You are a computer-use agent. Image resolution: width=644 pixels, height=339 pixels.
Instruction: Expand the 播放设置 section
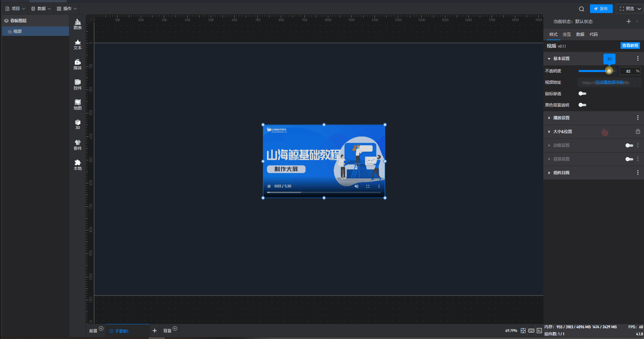[x=549, y=118]
